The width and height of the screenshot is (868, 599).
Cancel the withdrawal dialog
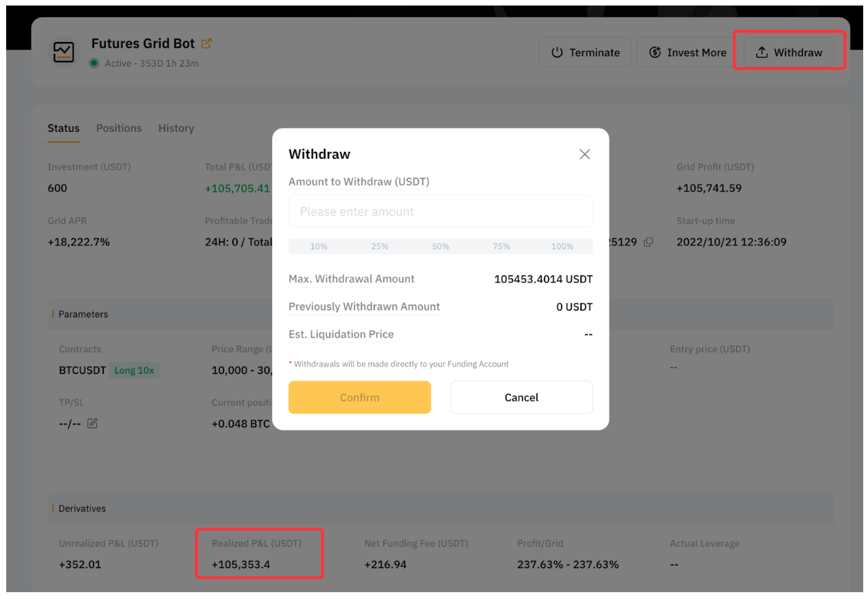[x=521, y=397]
